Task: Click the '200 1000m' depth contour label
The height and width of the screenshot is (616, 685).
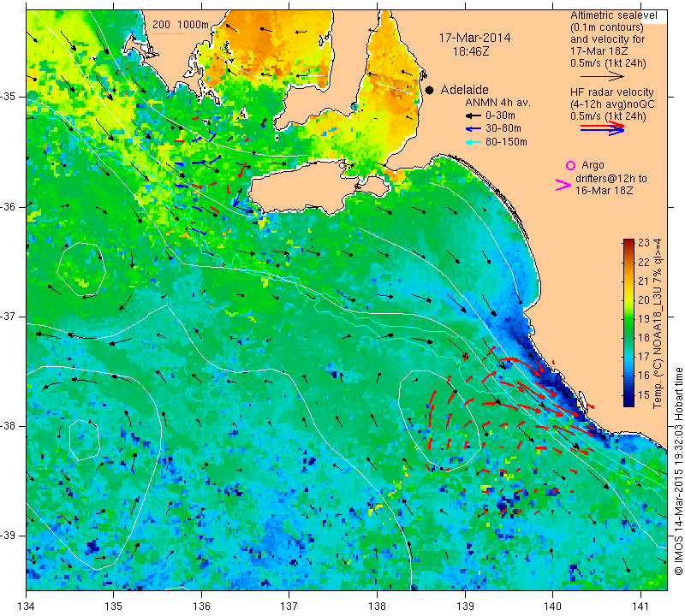Action: point(181,25)
